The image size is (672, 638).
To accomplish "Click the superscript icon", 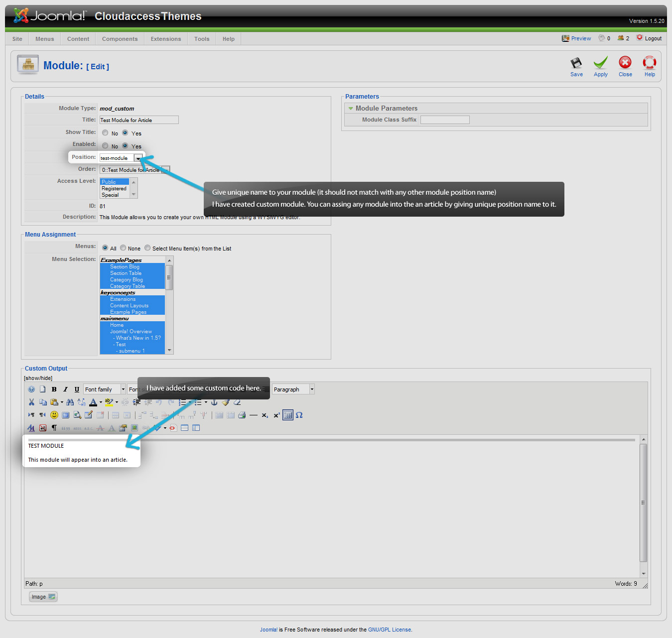I will [x=276, y=415].
